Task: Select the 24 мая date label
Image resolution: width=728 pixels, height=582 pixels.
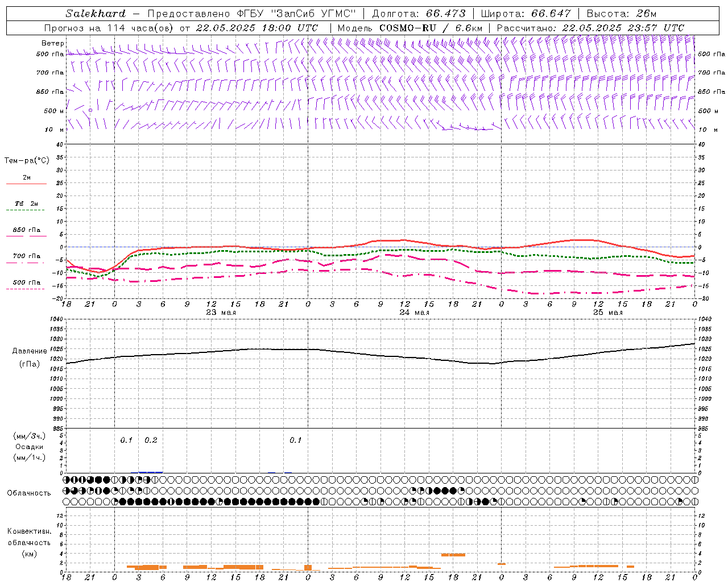Action: pyautogui.click(x=414, y=313)
